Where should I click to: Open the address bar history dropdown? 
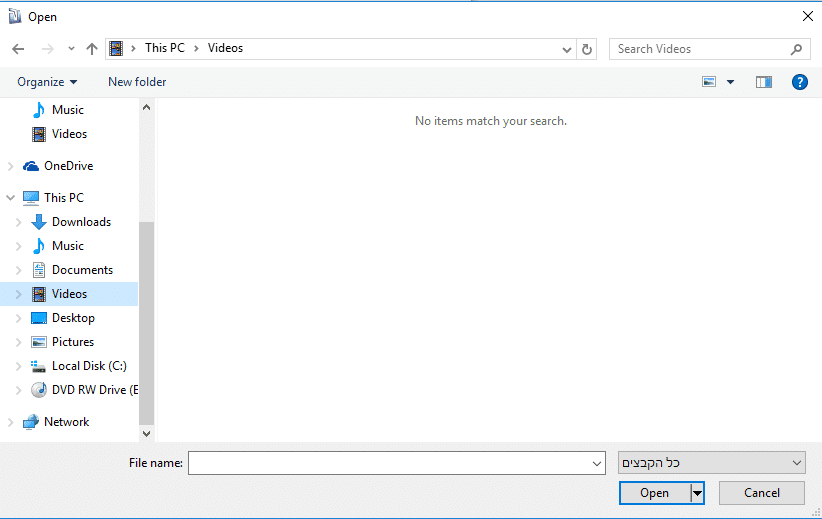[567, 49]
